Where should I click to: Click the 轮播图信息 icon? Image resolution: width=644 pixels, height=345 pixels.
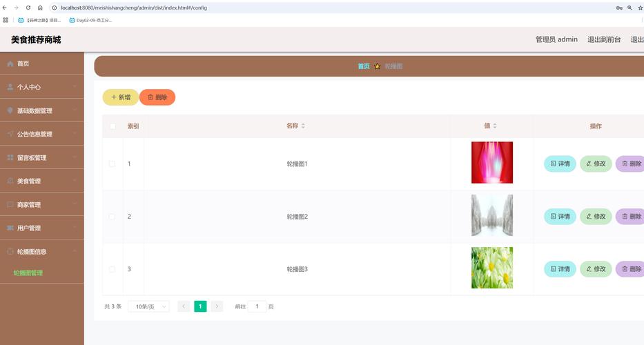pyautogui.click(x=10, y=251)
